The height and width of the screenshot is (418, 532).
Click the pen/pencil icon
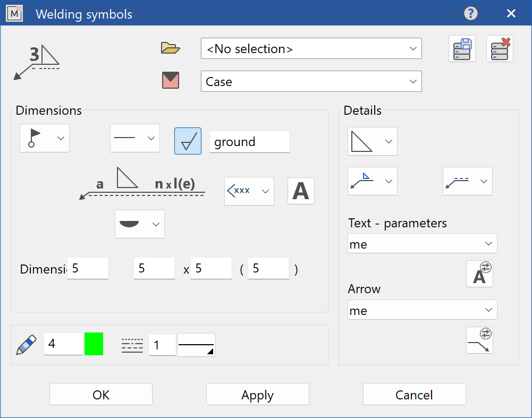27,345
